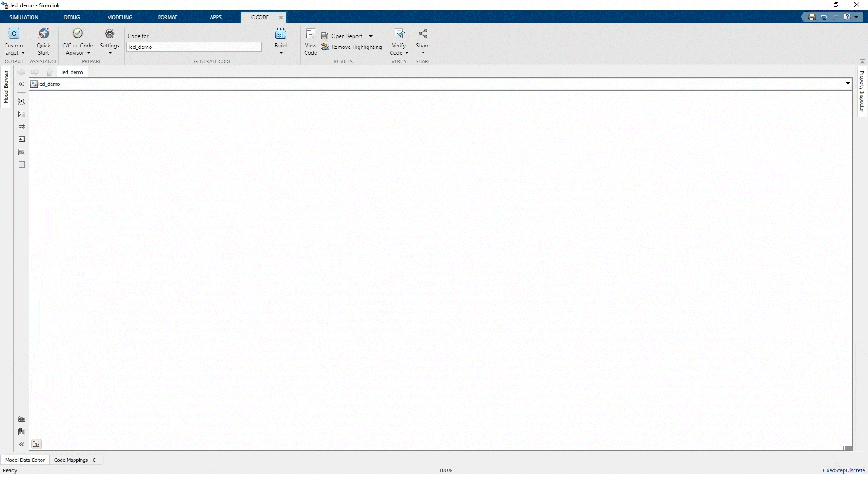Open the Custom Target output menu
The width and height of the screenshot is (868, 488).
pyautogui.click(x=14, y=42)
